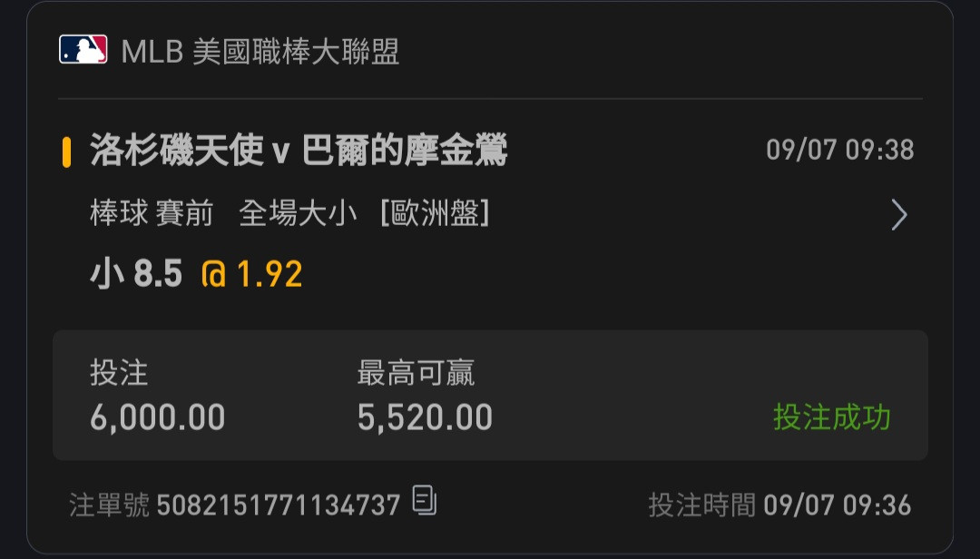Viewport: 980px width, 559px height.
Task: Click the 最高可贏 label
Action: point(416,373)
